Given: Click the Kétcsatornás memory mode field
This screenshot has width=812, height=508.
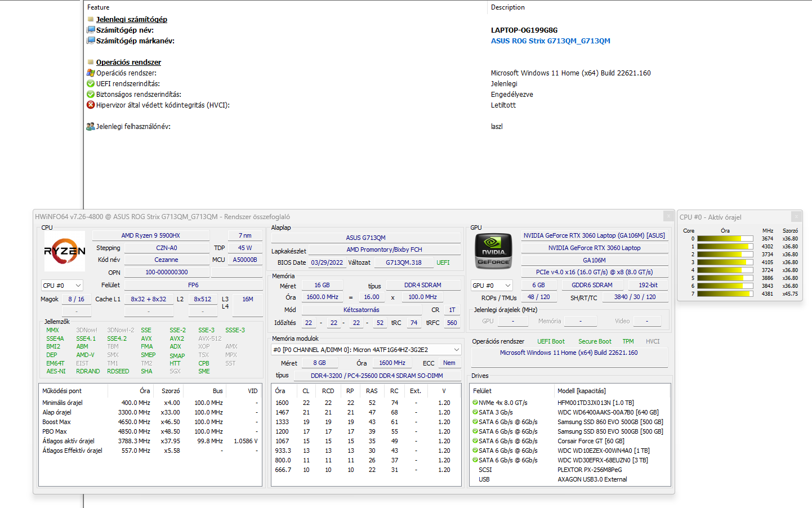Looking at the screenshot, I should 361,310.
